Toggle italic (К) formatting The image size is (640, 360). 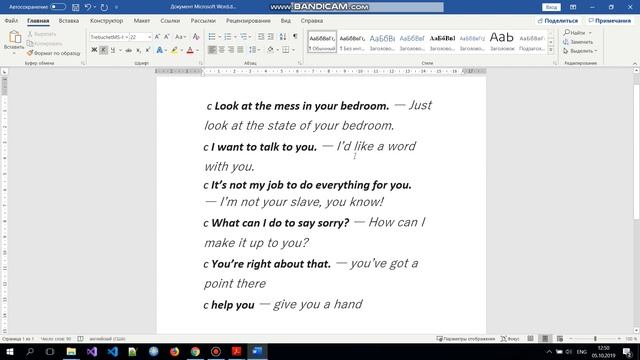103,50
